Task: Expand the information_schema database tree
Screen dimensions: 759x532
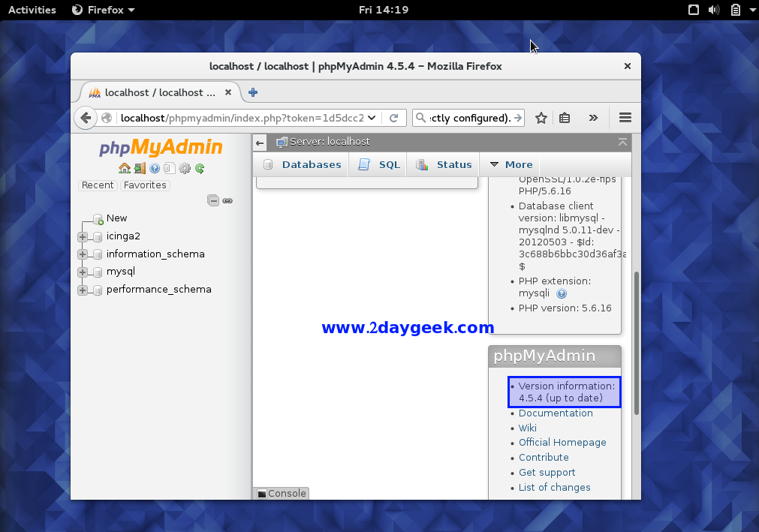Action: pos(83,254)
